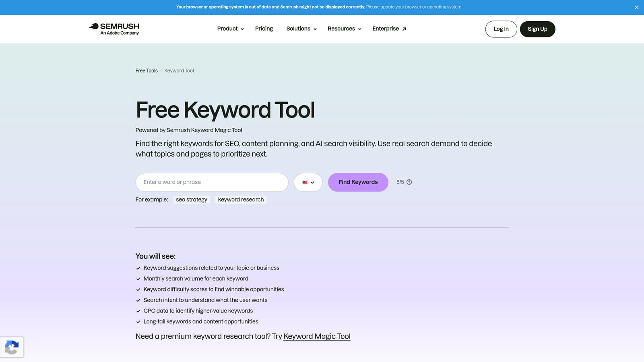This screenshot has width=644, height=362.
Task: Click "CPC data to identify higher-value keywords"
Action: tap(198, 311)
